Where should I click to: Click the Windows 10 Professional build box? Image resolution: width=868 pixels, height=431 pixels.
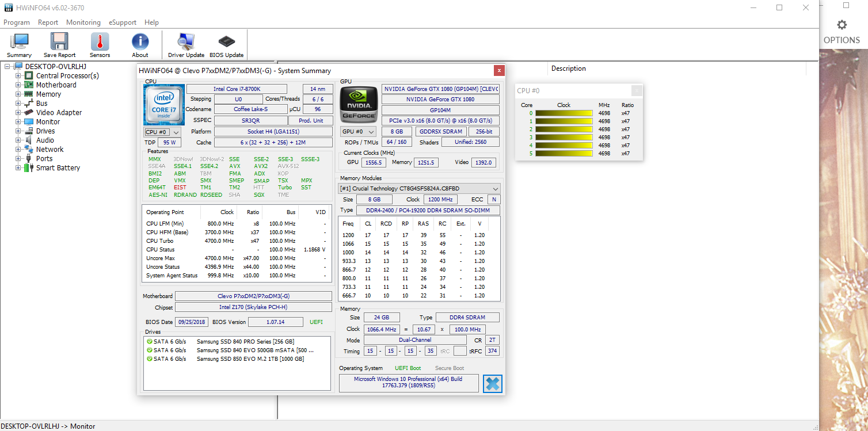click(408, 383)
